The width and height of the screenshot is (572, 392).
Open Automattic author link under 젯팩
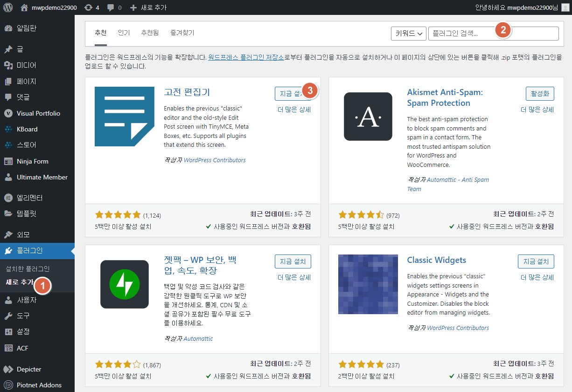[198, 338]
